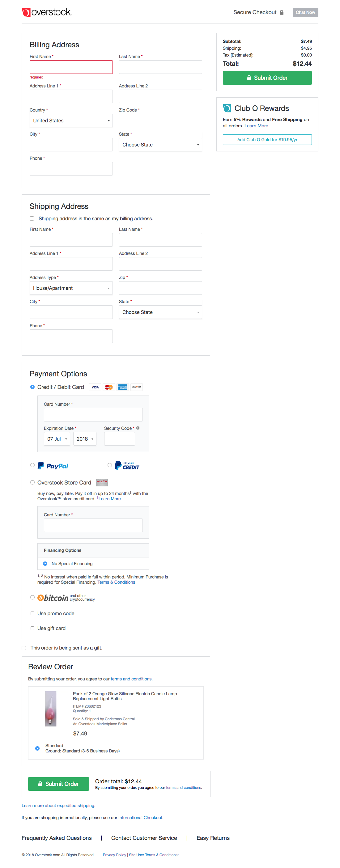
Task: Click the candle bulb product thumbnail
Action: pos(51,709)
